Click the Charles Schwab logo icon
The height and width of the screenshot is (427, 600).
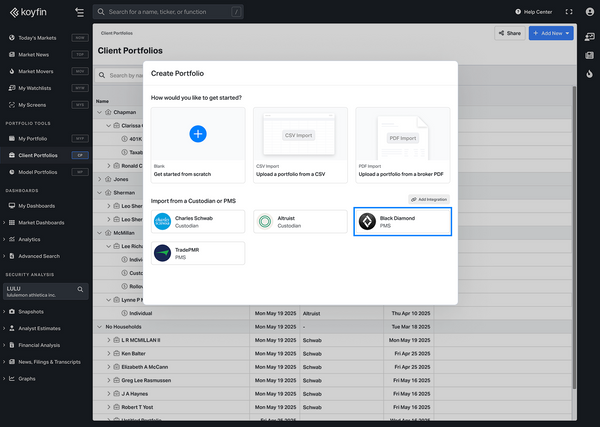(x=162, y=222)
